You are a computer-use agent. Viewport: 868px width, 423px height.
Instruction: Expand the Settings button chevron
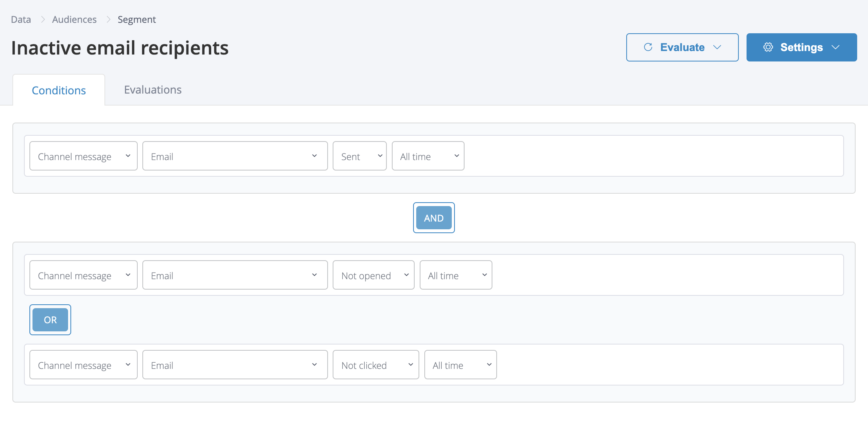836,47
